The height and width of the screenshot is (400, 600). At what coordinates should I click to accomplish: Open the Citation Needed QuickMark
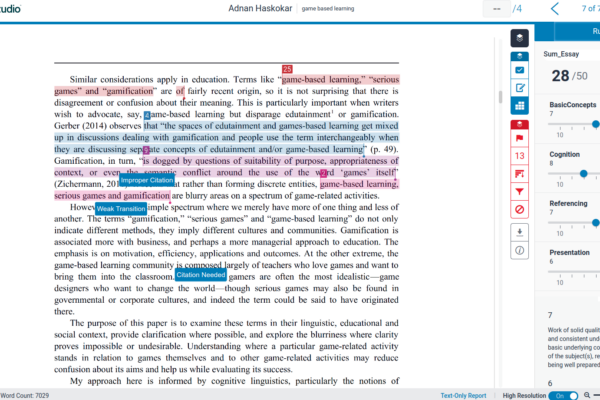coord(201,275)
